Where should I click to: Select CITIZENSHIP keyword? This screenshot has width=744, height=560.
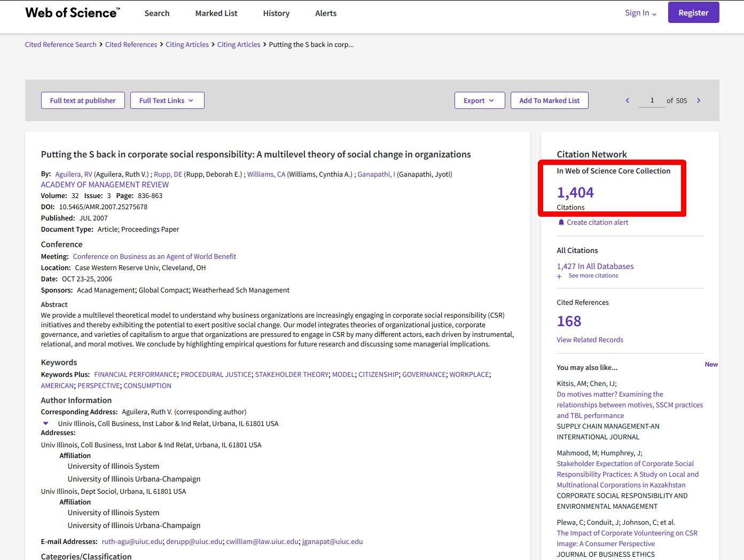click(378, 374)
